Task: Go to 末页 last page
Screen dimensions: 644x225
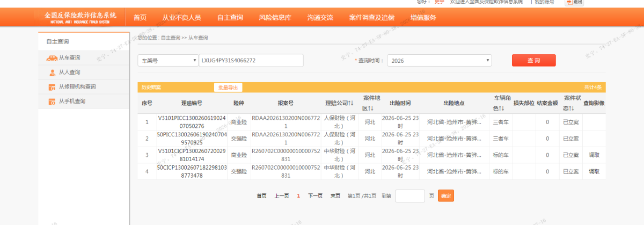Action: 335,196
